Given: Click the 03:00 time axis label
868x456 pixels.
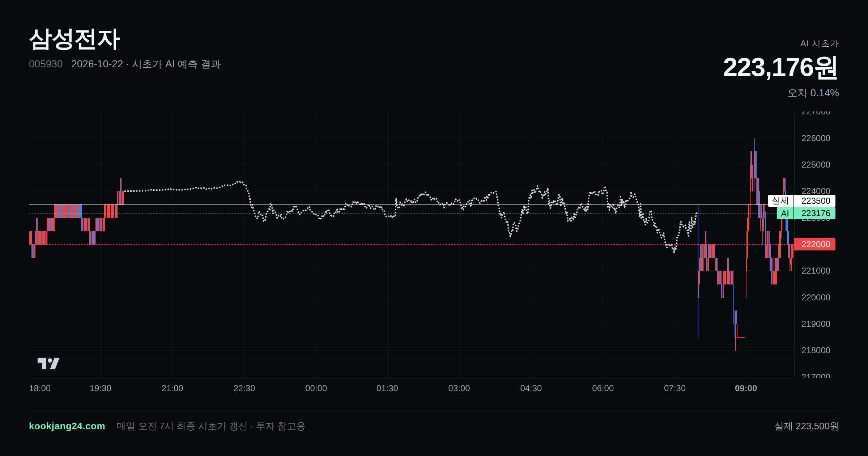Looking at the screenshot, I should pyautogui.click(x=459, y=388).
